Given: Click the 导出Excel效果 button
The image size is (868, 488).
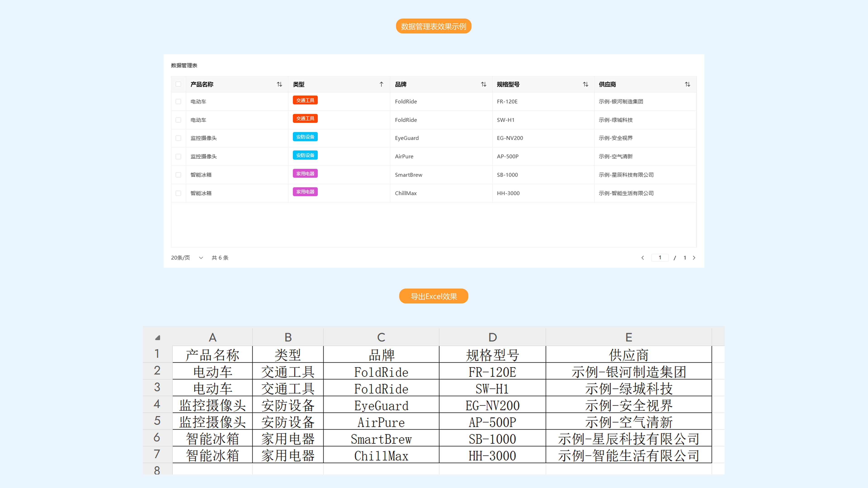Looking at the screenshot, I should (433, 296).
